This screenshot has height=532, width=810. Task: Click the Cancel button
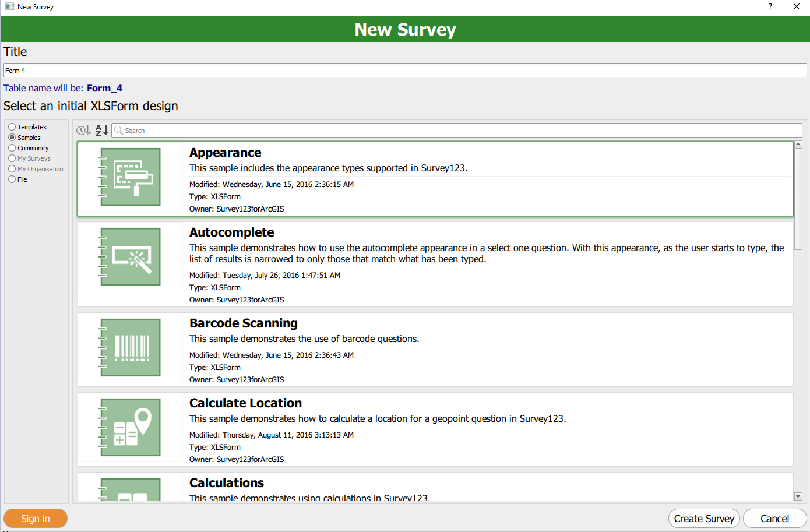coord(774,519)
